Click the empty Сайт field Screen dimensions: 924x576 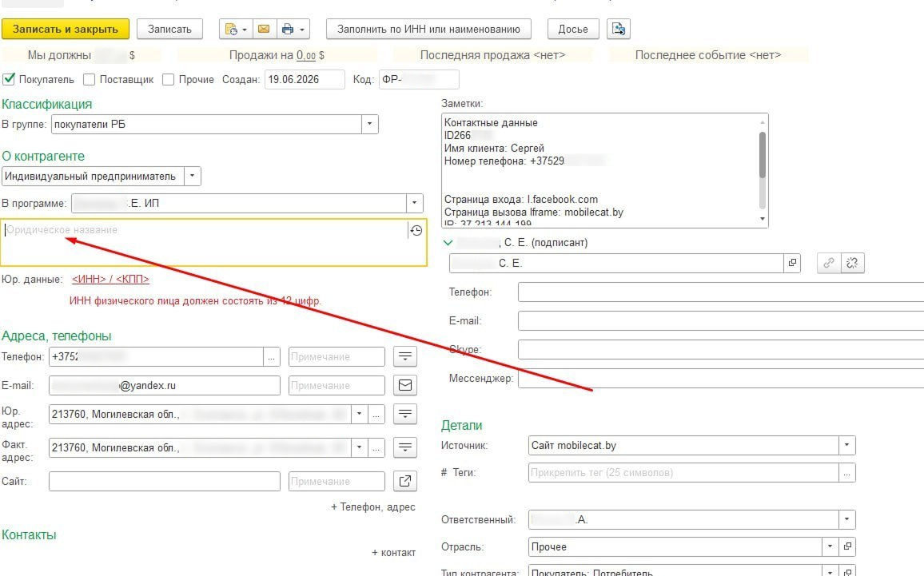(x=165, y=481)
